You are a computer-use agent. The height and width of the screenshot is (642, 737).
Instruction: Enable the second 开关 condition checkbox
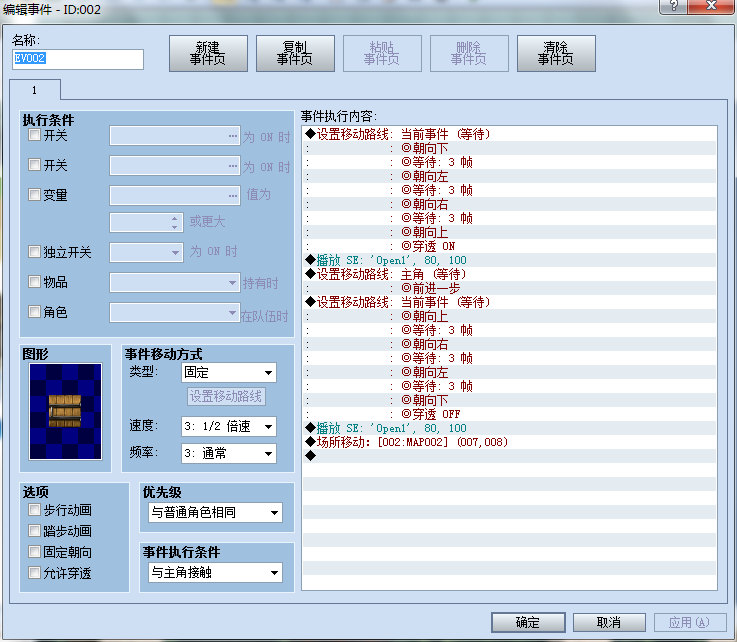click(34, 164)
